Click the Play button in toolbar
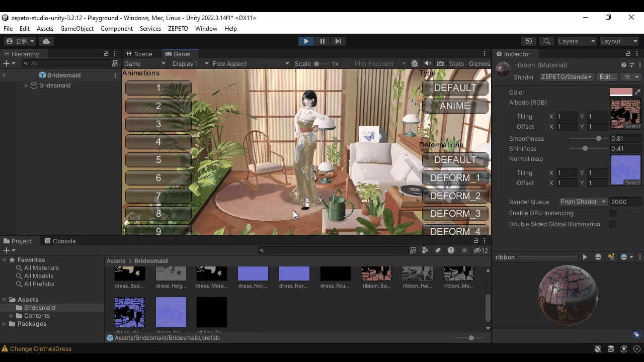Screen dimensions: 644x362 pyautogui.click(x=306, y=41)
